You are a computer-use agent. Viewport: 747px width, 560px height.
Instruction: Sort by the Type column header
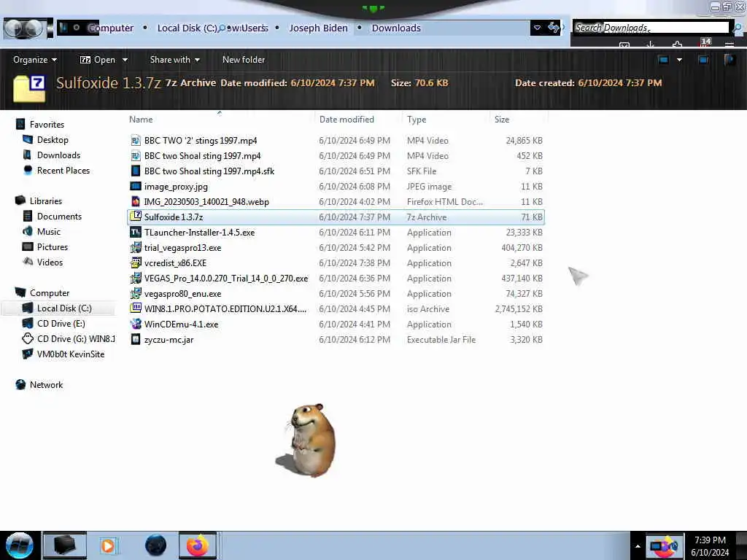tap(417, 120)
